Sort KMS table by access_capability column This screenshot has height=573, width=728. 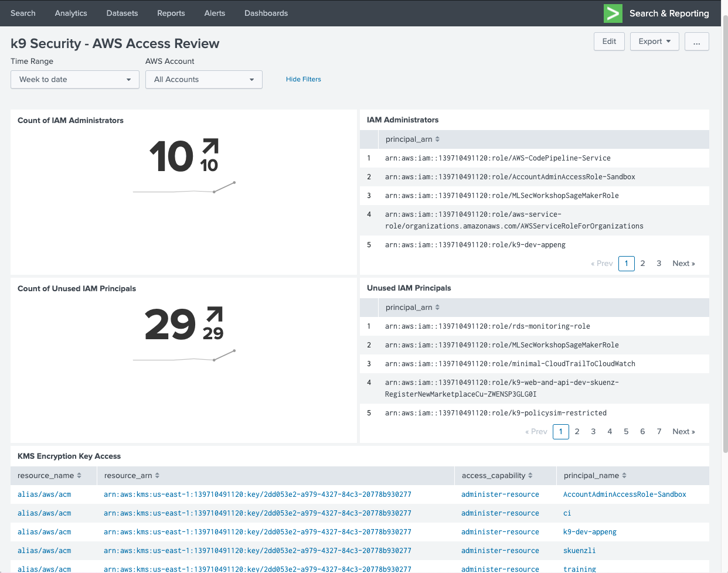pyautogui.click(x=497, y=476)
